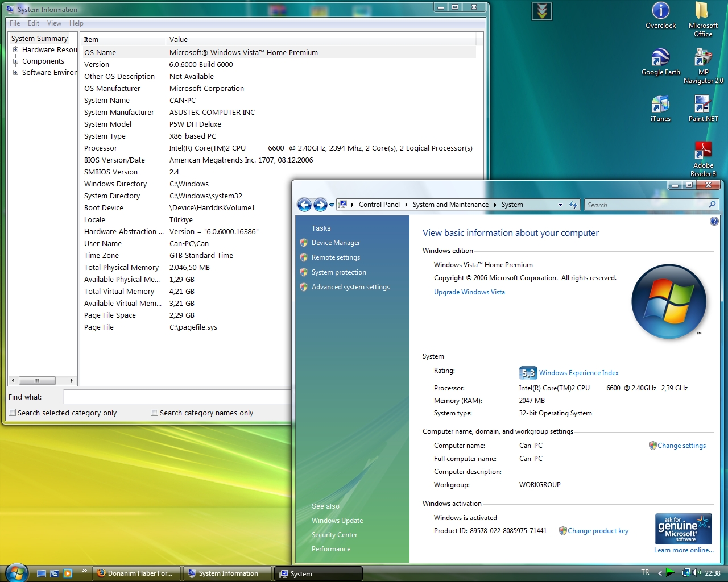
Task: Open Windows Experience Index link
Action: click(578, 373)
